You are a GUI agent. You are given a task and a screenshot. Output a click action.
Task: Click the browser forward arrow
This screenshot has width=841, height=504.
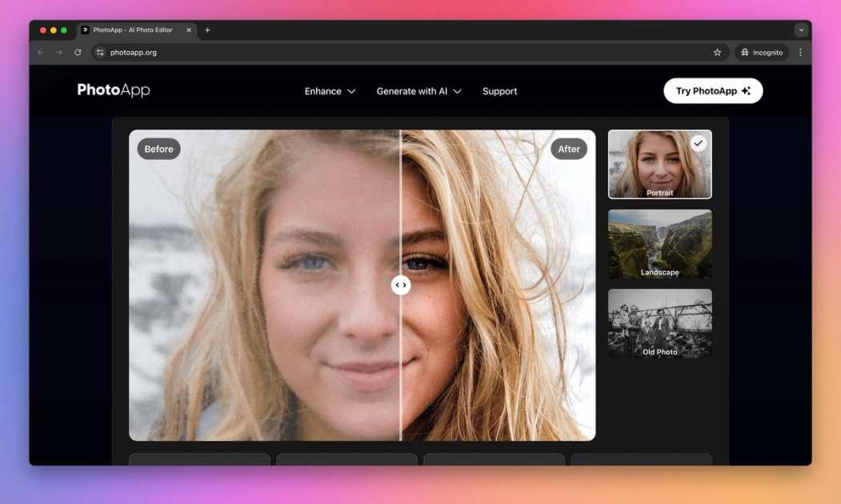click(58, 52)
